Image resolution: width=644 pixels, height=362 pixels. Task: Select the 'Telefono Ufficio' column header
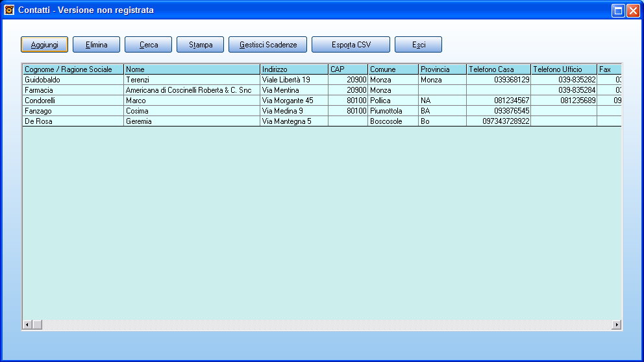point(563,69)
